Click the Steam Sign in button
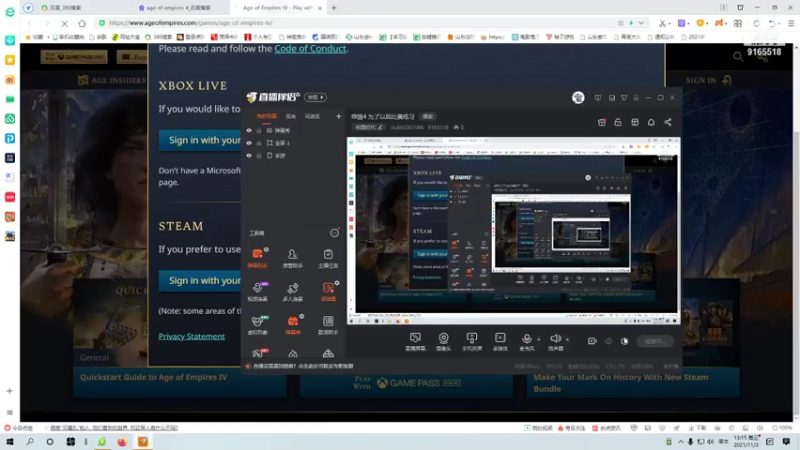This screenshot has width=800, height=450. (200, 281)
